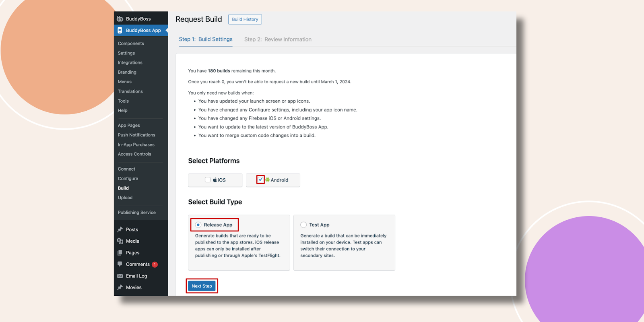Click the Select Build Type heading
Viewport: 644px width, 322px height.
(215, 202)
